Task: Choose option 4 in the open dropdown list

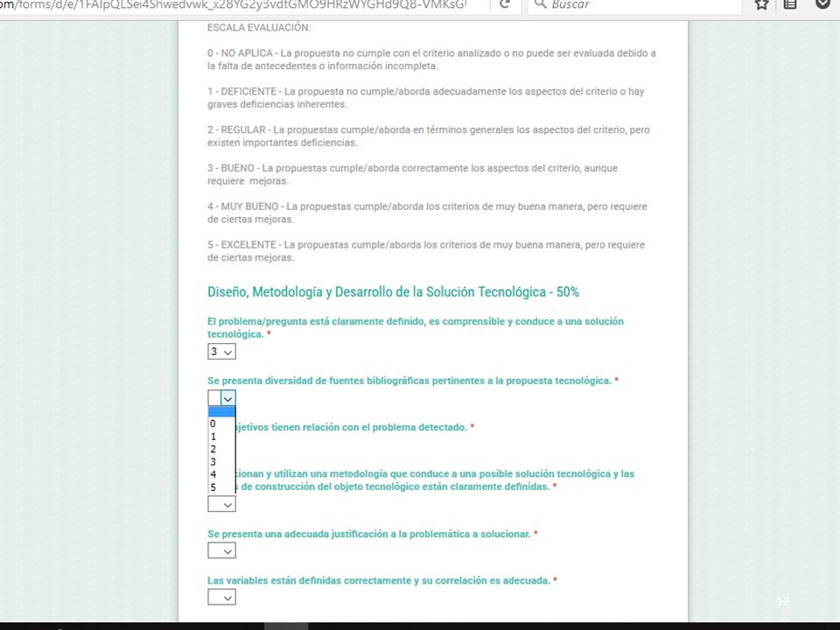Action: click(x=221, y=474)
